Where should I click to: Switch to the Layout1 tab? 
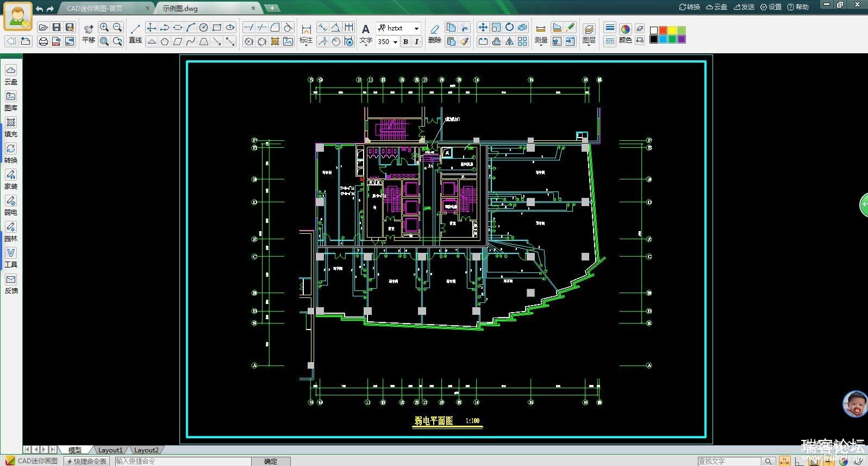point(110,450)
